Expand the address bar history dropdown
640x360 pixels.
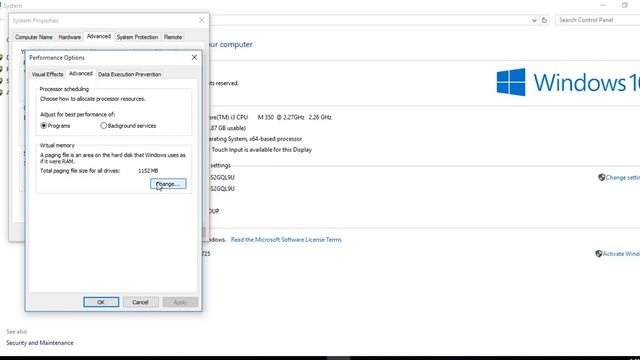pos(534,20)
